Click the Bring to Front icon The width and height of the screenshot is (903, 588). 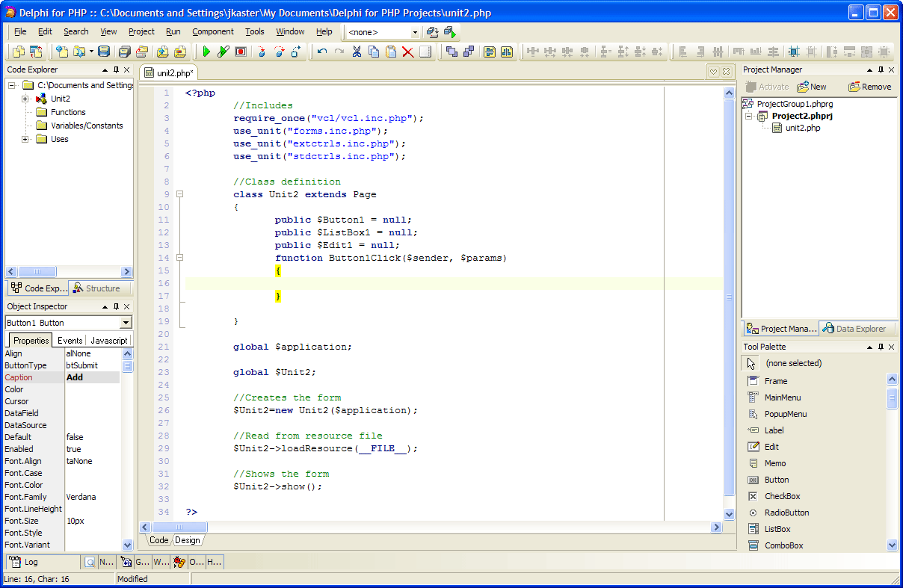pos(451,52)
